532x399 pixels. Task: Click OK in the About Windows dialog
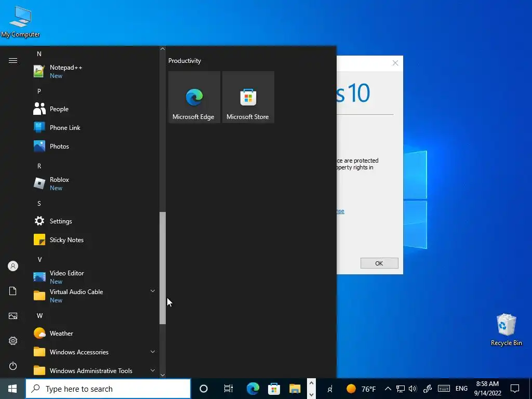379,263
